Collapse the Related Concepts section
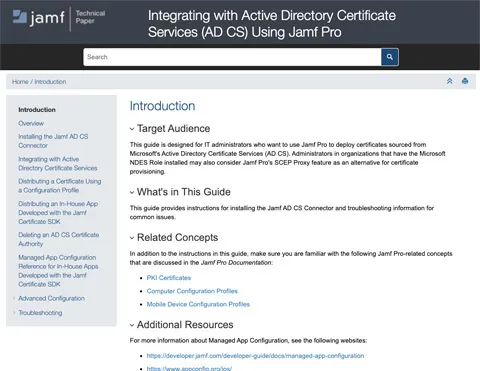480x371 pixels. pos(132,238)
